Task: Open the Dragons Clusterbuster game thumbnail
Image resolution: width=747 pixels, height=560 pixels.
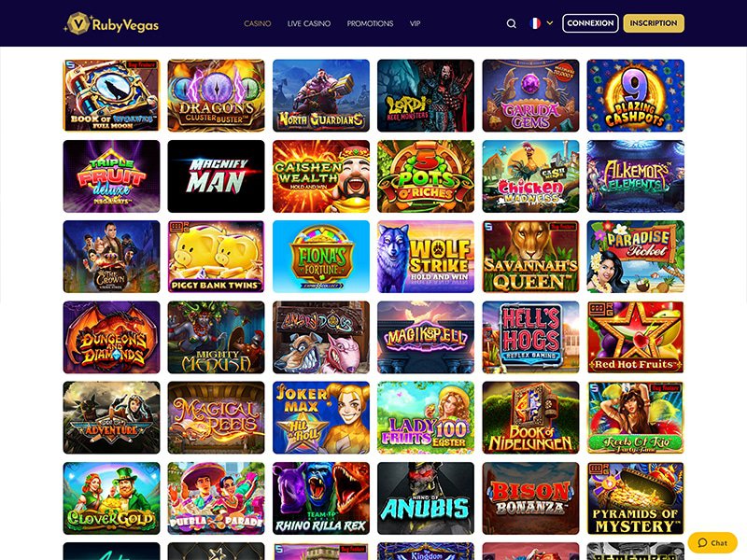Action: click(216, 95)
